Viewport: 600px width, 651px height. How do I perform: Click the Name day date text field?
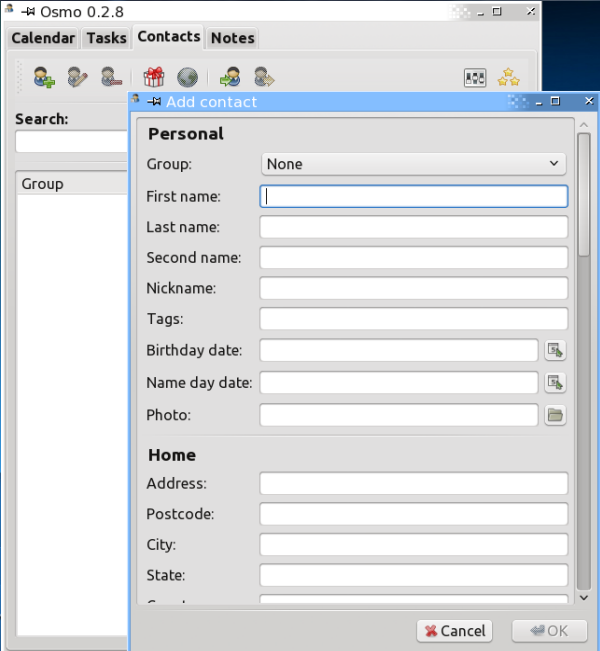[x=399, y=382]
